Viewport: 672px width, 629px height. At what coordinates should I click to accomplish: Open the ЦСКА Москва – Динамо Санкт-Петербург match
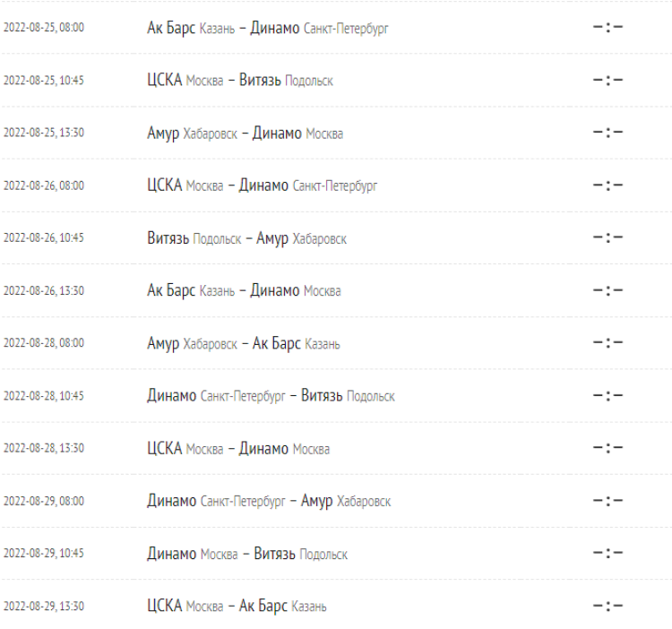[262, 185]
